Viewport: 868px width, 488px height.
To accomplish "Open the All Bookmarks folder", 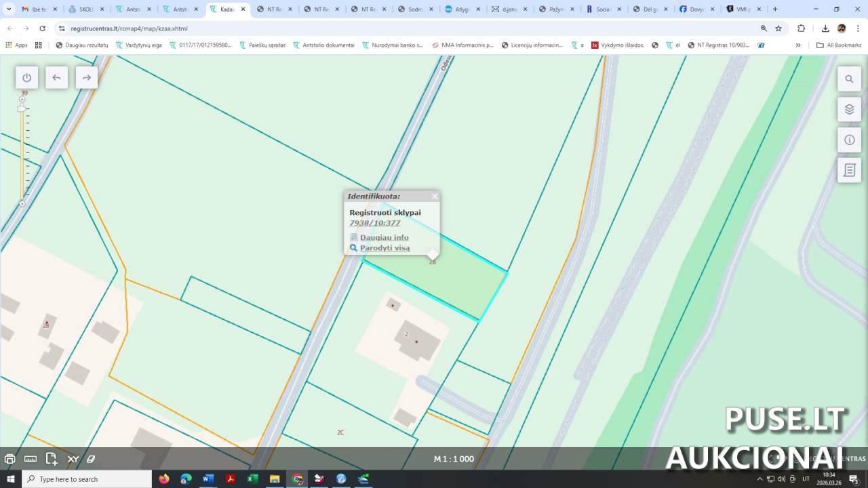I will pos(839,45).
